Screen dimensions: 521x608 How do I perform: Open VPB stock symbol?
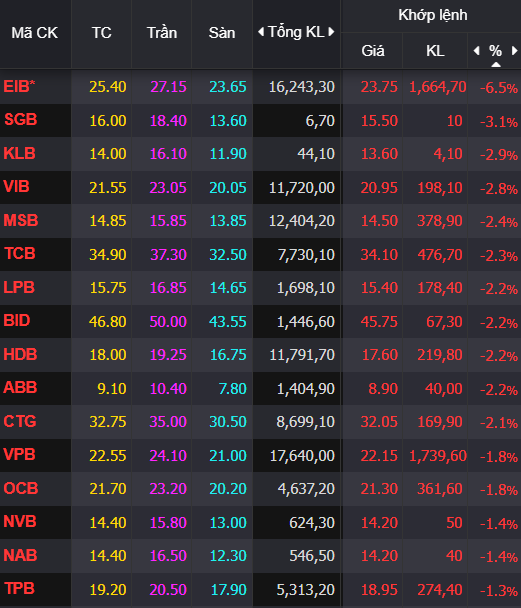(19, 454)
